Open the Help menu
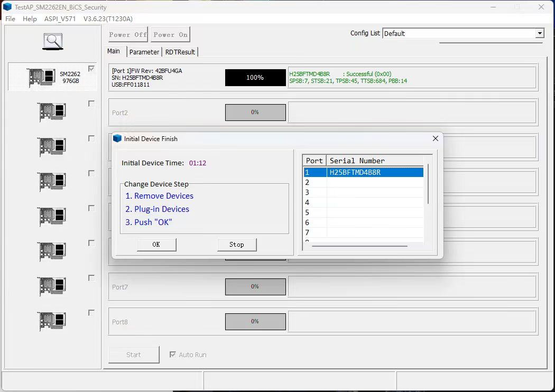This screenshot has height=392, width=555. point(30,18)
